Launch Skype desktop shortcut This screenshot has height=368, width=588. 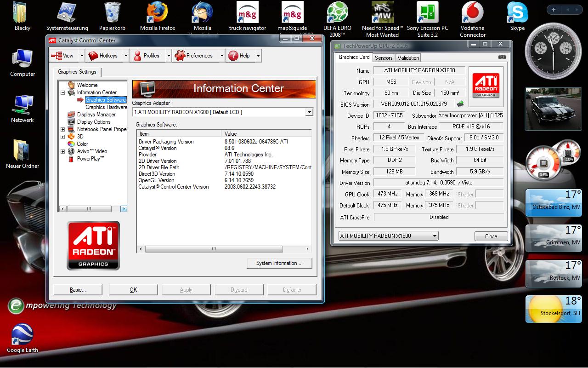point(517,17)
